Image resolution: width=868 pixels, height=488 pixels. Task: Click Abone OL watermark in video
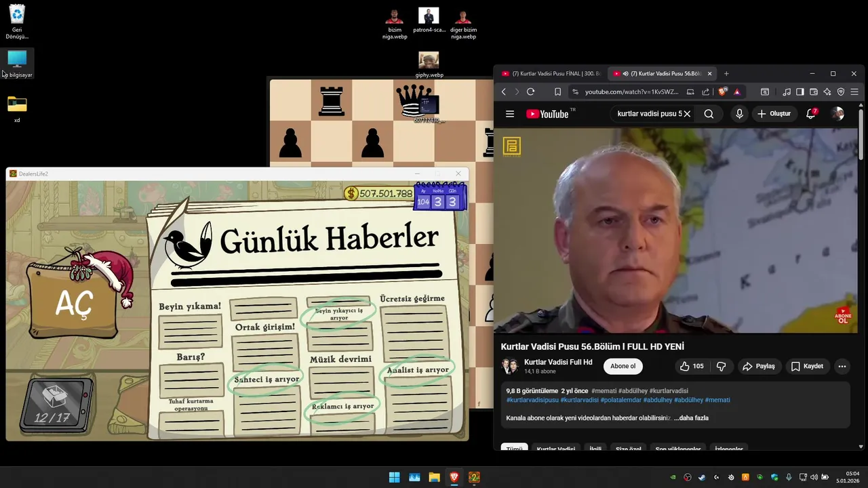point(843,315)
